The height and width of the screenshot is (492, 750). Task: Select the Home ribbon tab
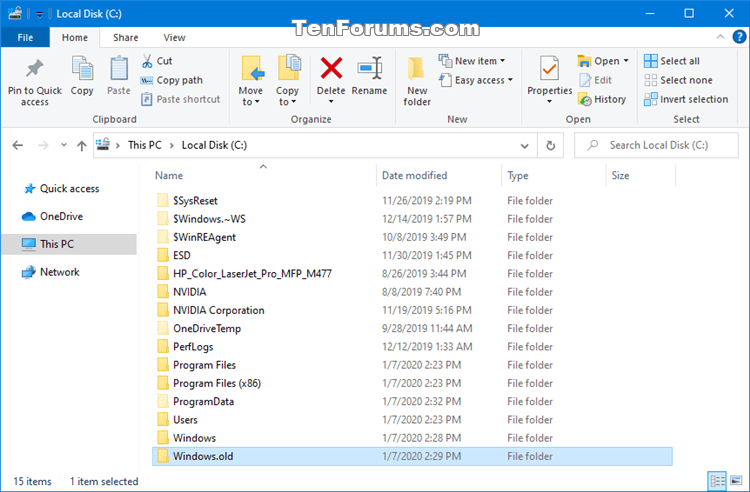[x=75, y=37]
